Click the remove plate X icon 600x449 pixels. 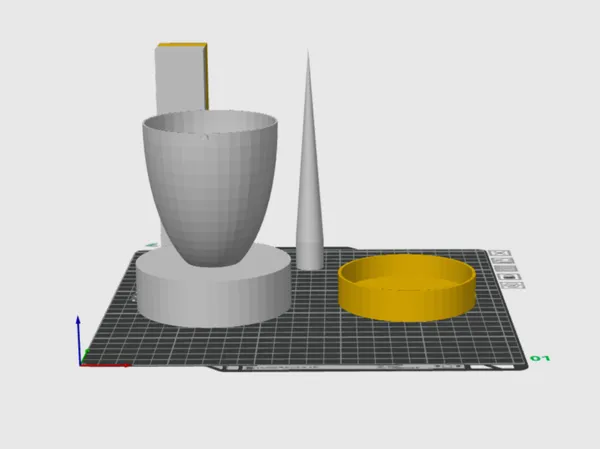500,253
